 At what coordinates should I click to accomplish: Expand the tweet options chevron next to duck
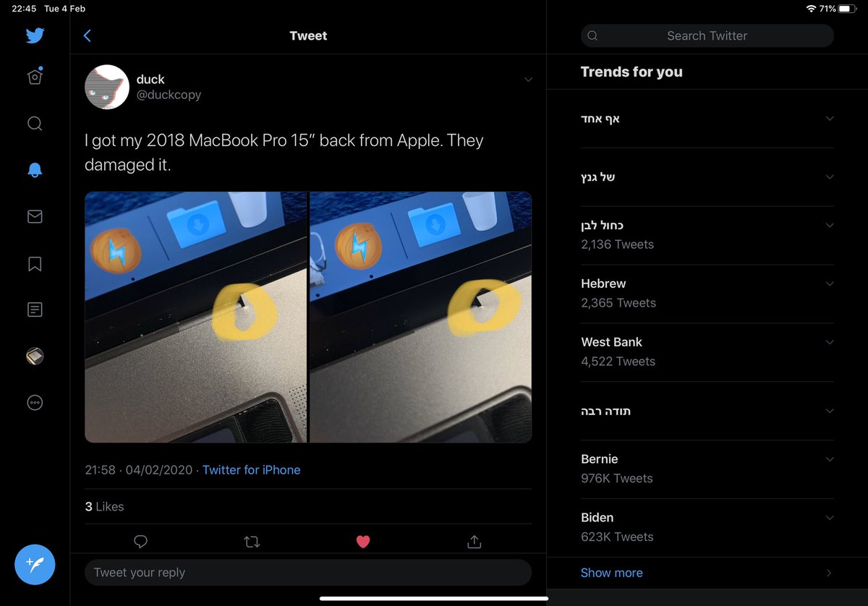(528, 80)
